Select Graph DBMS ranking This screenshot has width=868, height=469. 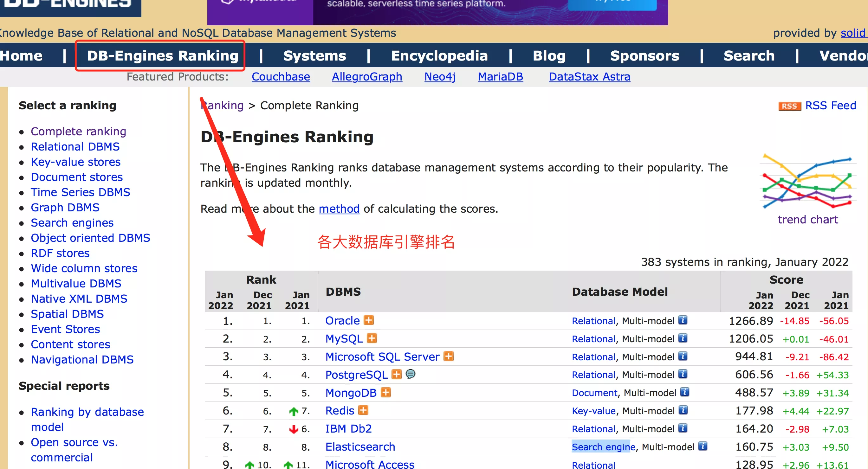click(65, 208)
